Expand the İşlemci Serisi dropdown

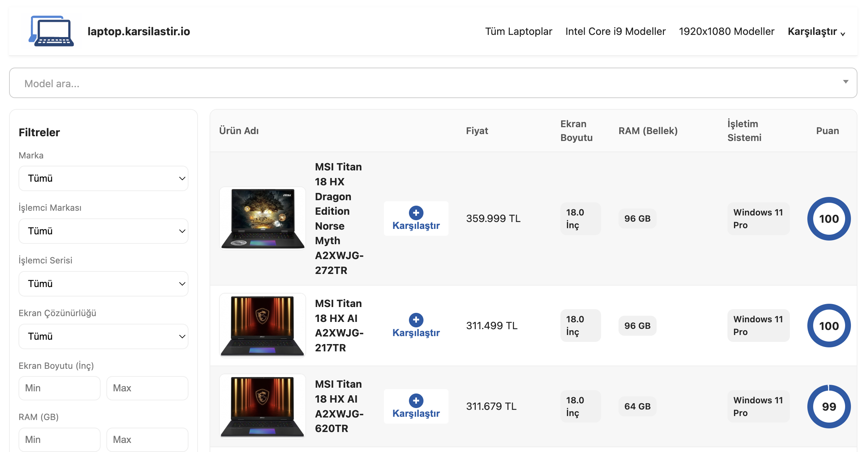pos(104,284)
